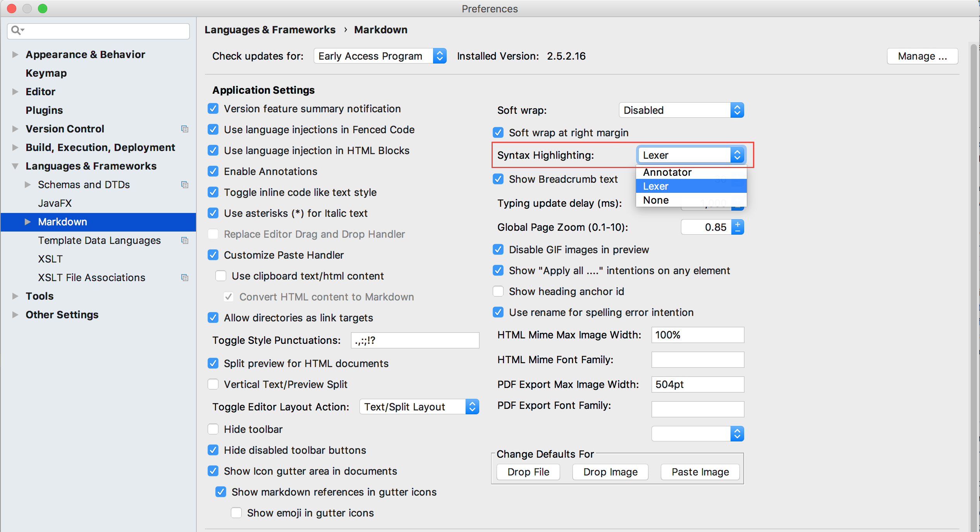
Task: Select Annotator from the Syntax Highlighting list
Action: coord(667,172)
